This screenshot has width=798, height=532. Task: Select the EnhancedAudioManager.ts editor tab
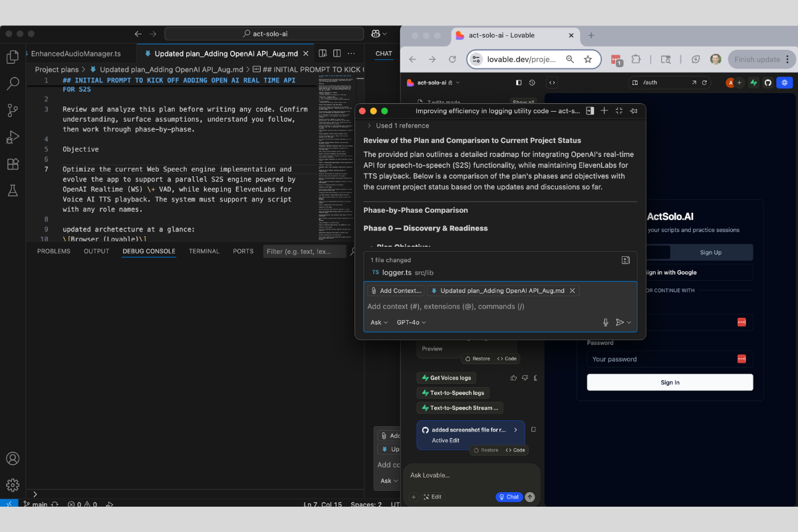75,54
